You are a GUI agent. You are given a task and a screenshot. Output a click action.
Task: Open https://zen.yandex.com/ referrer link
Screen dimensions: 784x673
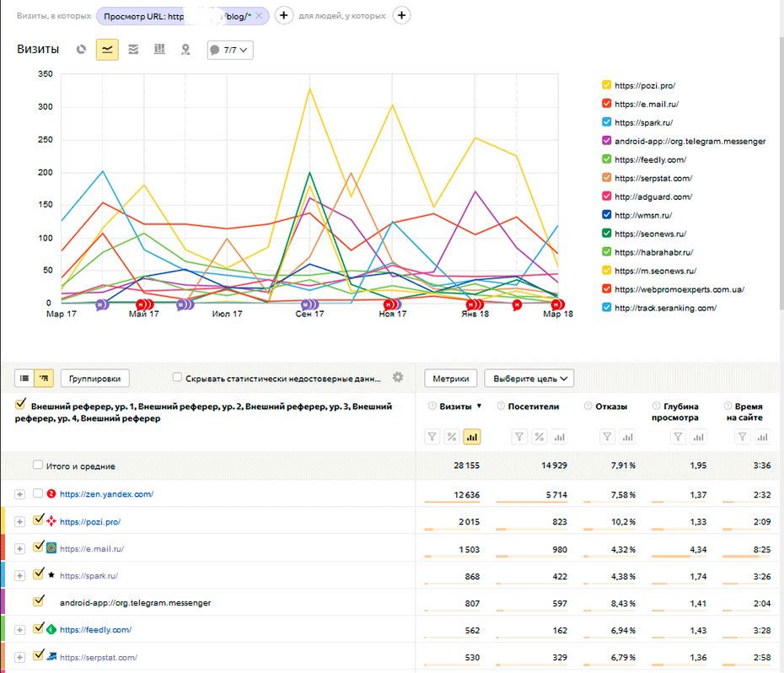pyautogui.click(x=106, y=494)
